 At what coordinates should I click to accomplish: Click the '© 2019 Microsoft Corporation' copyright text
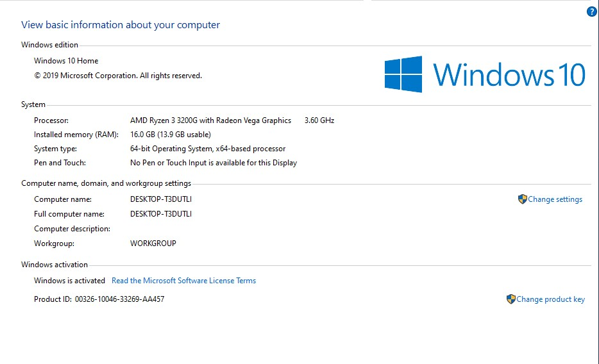coord(117,76)
